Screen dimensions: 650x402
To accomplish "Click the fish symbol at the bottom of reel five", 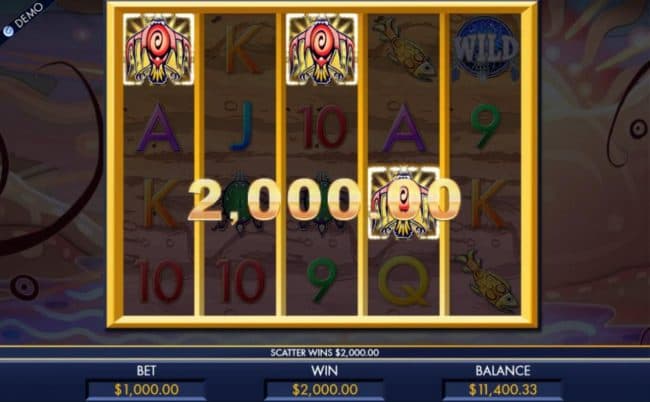I will (x=487, y=280).
